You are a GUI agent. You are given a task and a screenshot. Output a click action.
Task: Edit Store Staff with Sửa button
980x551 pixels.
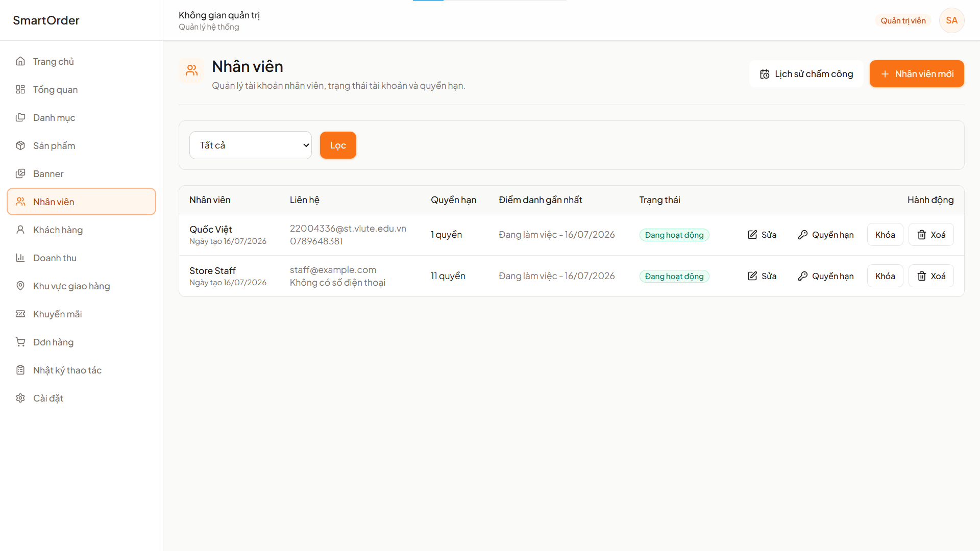coord(762,276)
